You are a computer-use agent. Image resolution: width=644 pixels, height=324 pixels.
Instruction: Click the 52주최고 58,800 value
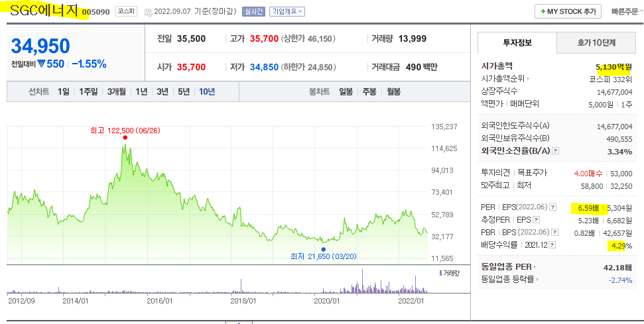coord(592,186)
